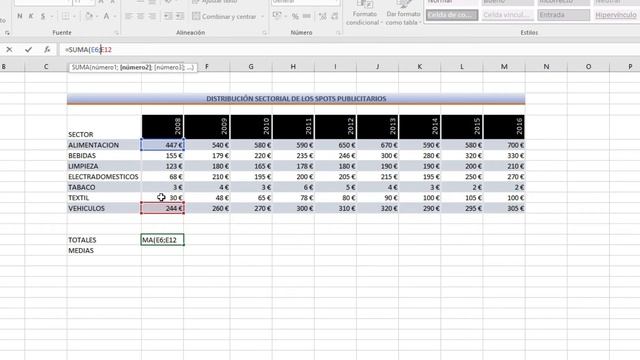Open Formato condicional menu

coord(364,13)
